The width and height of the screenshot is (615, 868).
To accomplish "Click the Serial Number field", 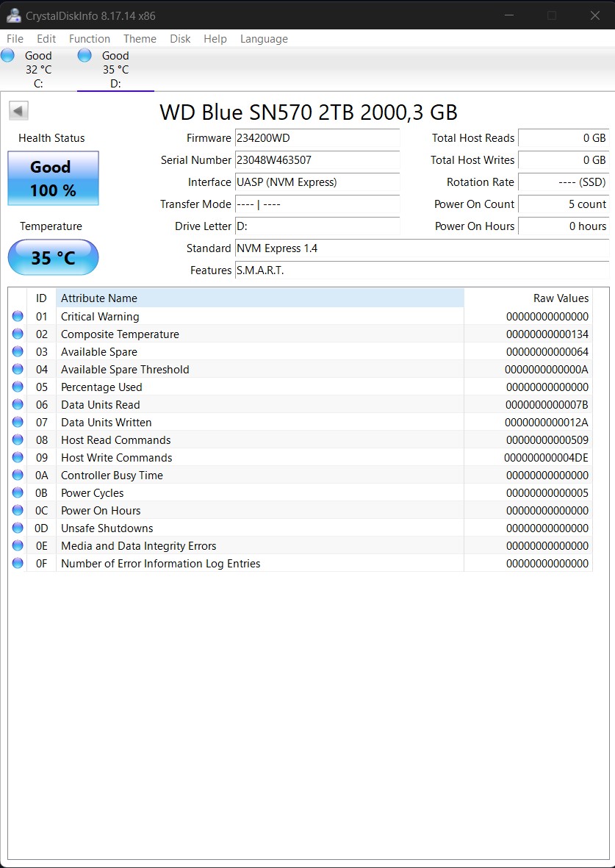I will point(317,160).
